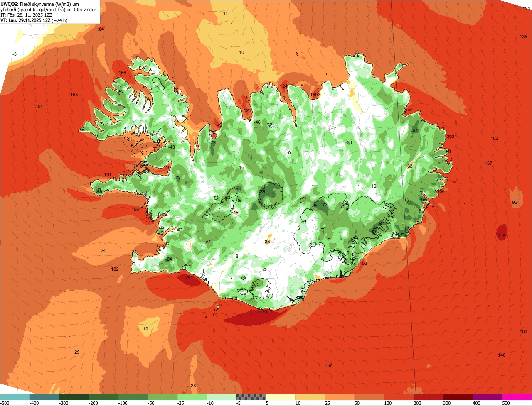The width and height of the screenshot is (532, 406).
Task: Click the map value "153" off the southeast coast
Action: pos(363,263)
